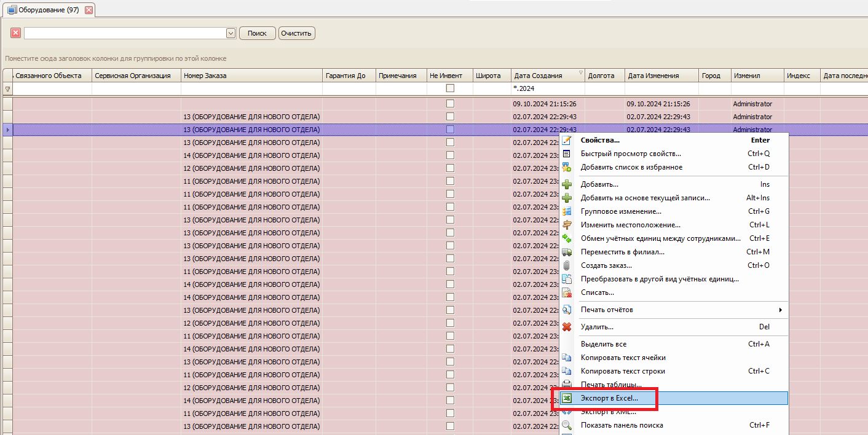Toggle the Не Инвент checkbox in filter row
Screen dimensions: 868x435
450,88
